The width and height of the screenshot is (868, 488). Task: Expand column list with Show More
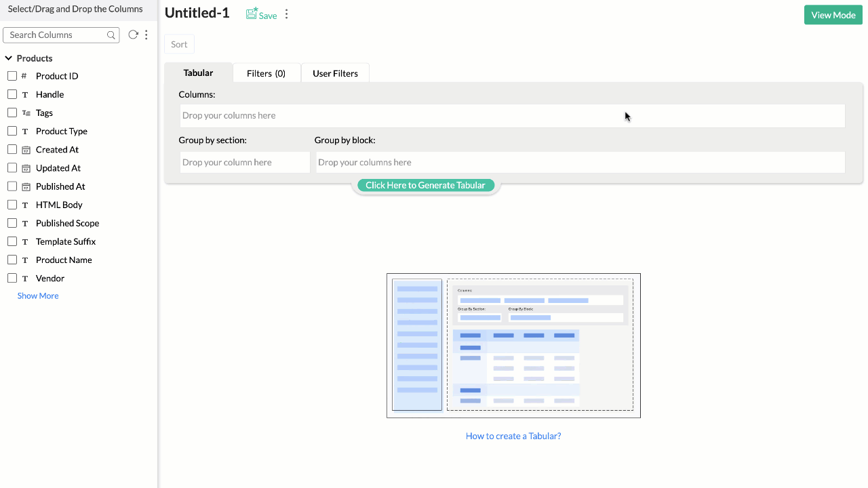coord(38,296)
